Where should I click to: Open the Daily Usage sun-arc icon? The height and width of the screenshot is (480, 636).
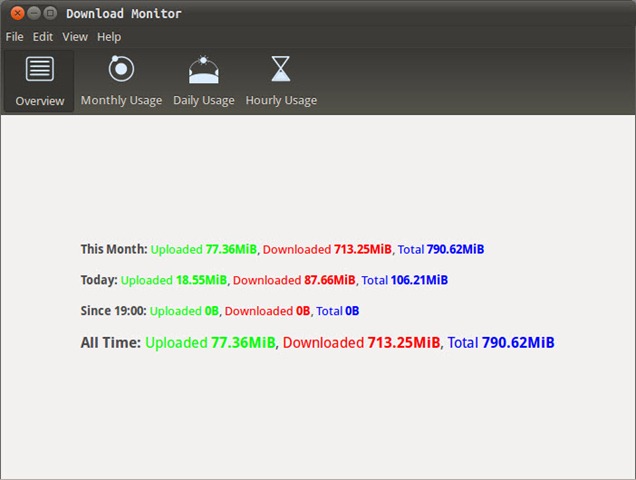204,70
